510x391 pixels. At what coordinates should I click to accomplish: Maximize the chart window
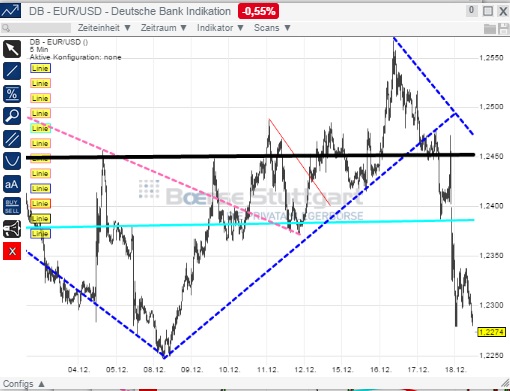tap(488, 11)
